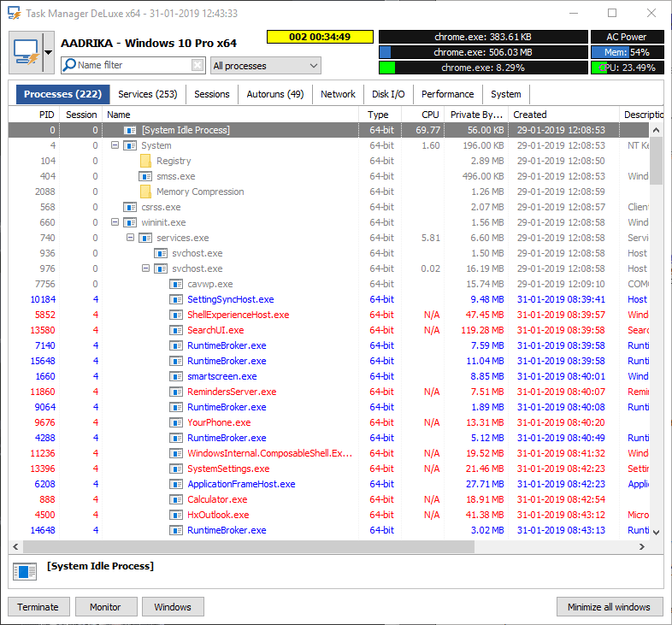Screen dimensions: 672x625
Task: Click the horizontal scrollbar right arrow
Action: 641,546
